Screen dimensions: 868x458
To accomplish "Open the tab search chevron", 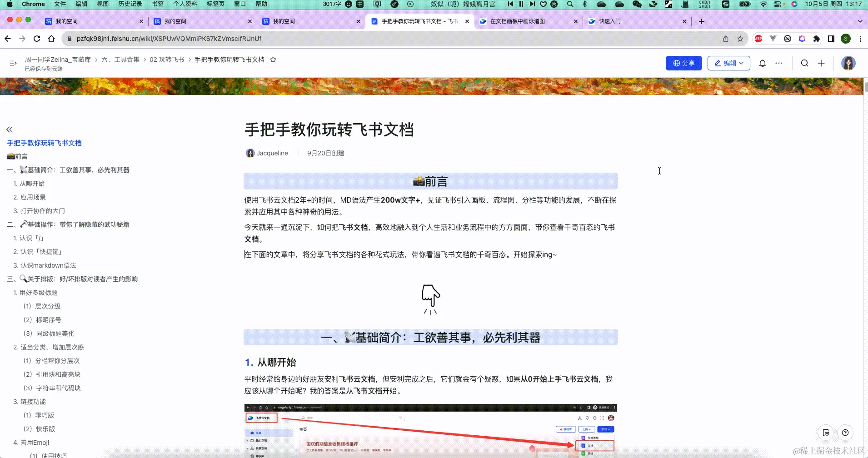I will pyautogui.click(x=860, y=21).
